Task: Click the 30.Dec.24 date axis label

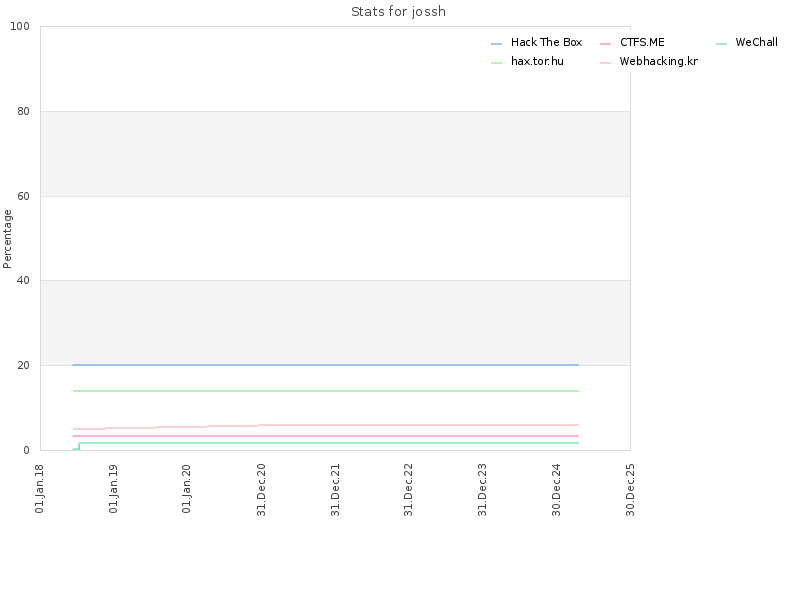Action: (x=556, y=490)
